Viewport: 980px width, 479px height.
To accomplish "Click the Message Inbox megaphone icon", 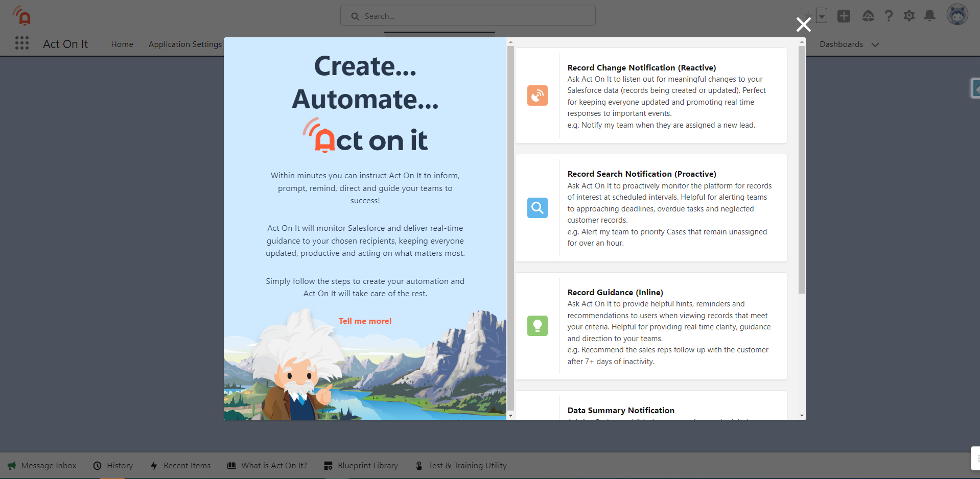I will click(11, 466).
